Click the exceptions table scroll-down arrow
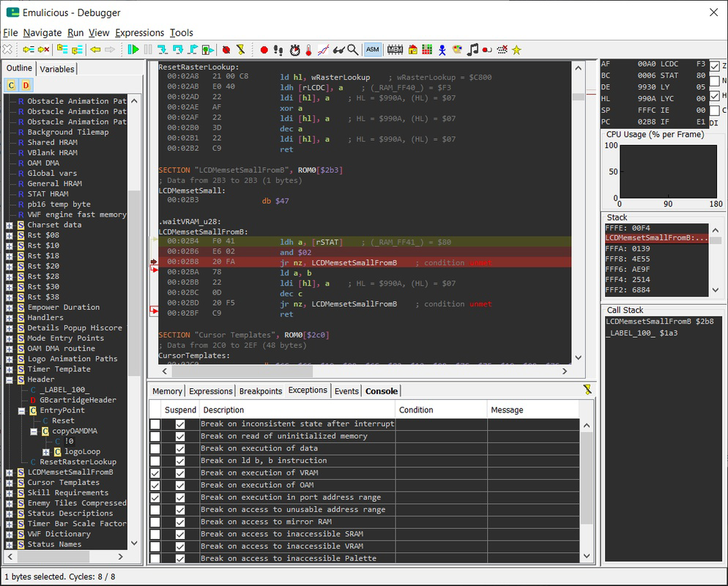The image size is (728, 586). 587,556
